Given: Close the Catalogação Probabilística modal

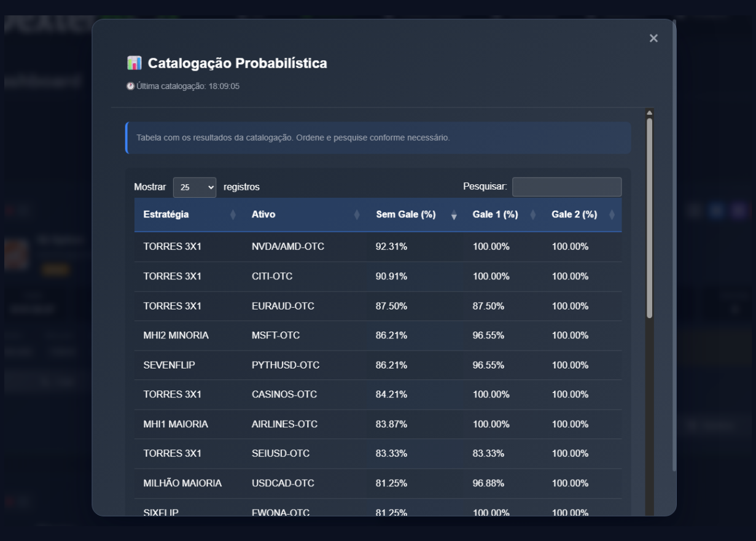Looking at the screenshot, I should 653,39.
